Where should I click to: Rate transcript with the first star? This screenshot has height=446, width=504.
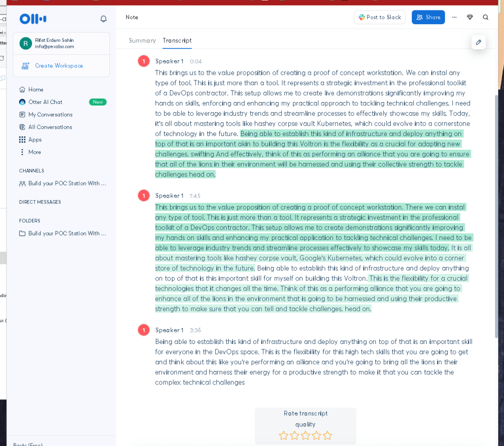coord(283,435)
